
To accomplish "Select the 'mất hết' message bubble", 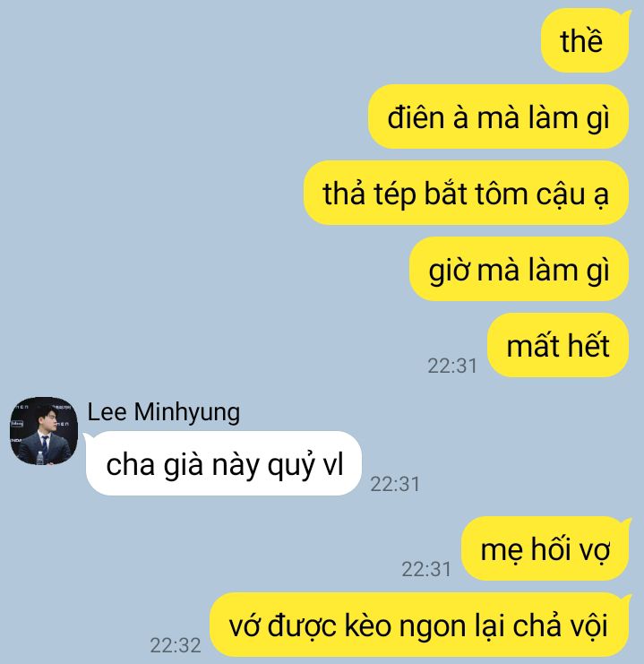I will pyautogui.click(x=558, y=346).
